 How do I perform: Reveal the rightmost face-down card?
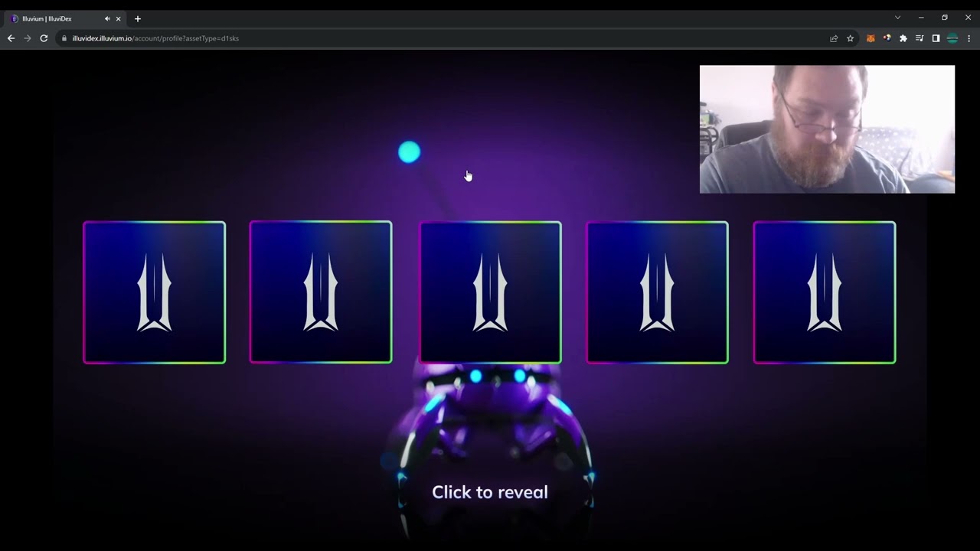tap(825, 292)
